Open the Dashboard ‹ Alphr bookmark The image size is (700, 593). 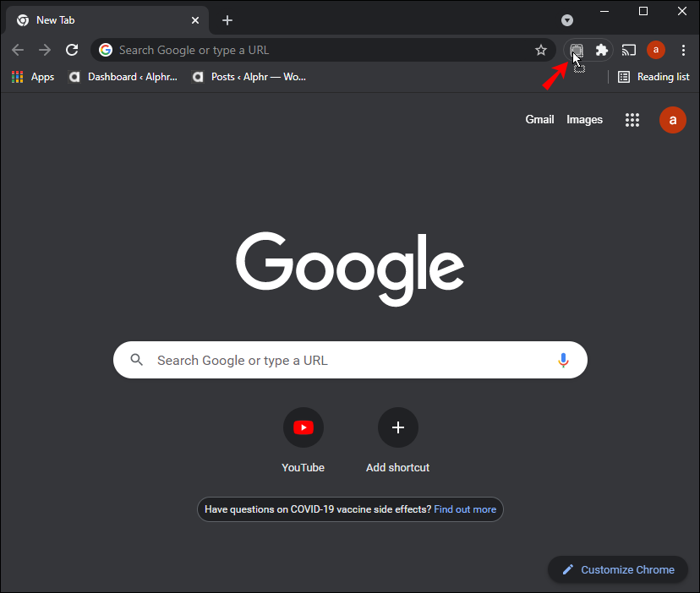pyautogui.click(x=123, y=77)
